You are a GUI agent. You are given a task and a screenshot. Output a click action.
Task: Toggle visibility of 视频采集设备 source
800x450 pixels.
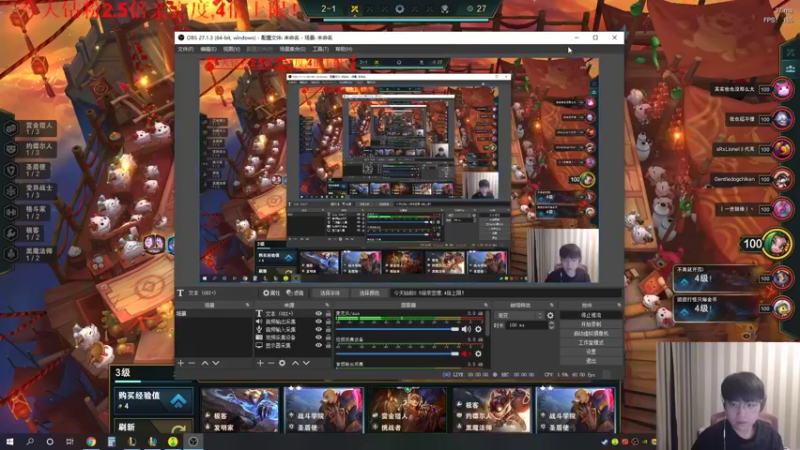pyautogui.click(x=318, y=337)
